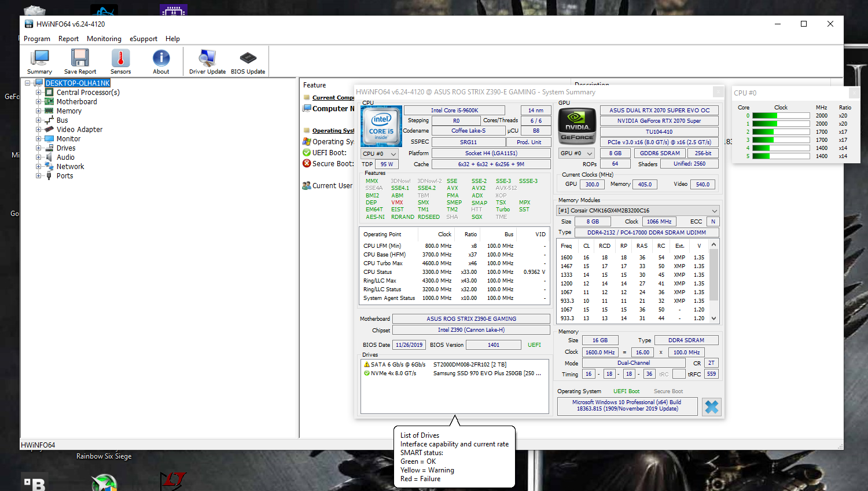Expand the Central Processor(s) node
The height and width of the screenshot is (491, 868).
[x=39, y=92]
